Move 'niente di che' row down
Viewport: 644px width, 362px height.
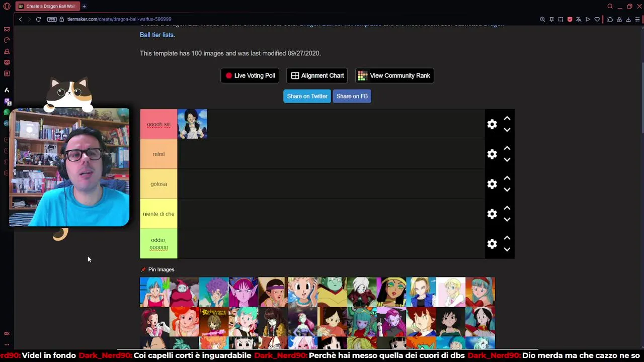tap(507, 220)
